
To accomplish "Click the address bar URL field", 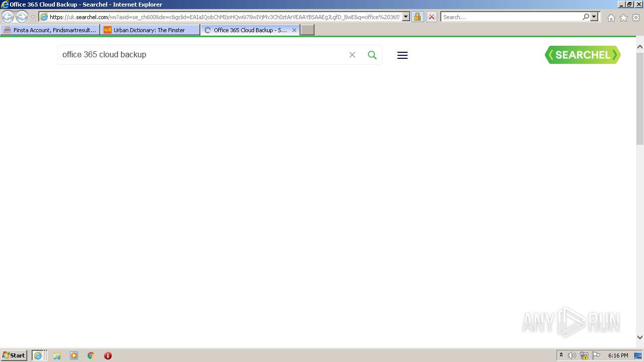I will [x=225, y=17].
